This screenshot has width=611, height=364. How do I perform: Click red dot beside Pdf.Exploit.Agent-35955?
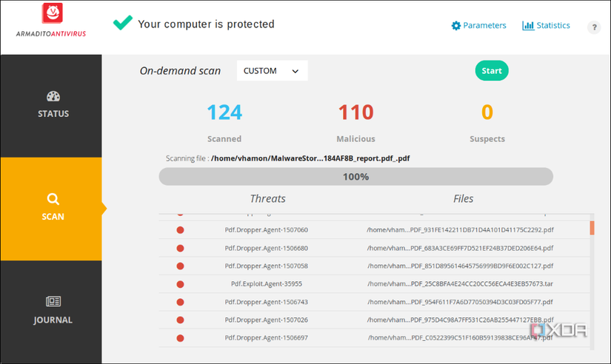click(x=180, y=284)
